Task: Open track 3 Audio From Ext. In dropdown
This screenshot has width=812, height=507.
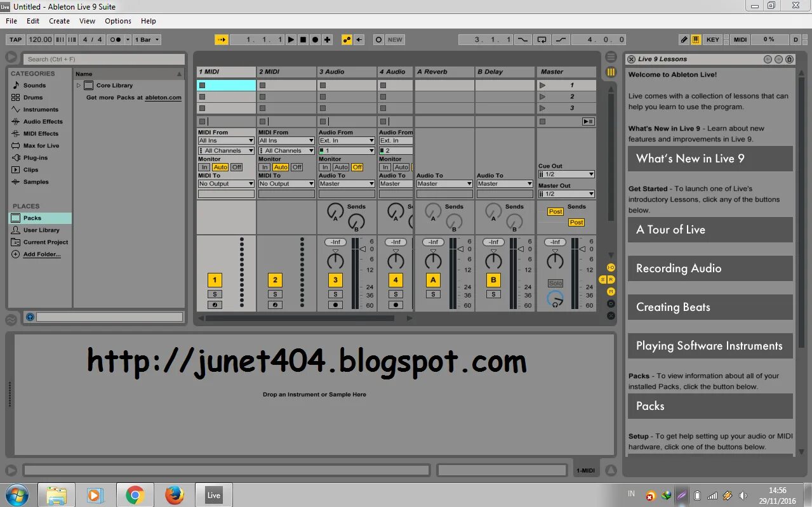Action: pos(347,141)
